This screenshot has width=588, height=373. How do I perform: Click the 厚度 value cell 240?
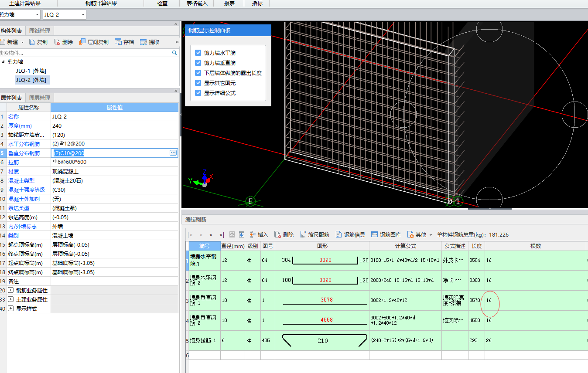coord(114,125)
